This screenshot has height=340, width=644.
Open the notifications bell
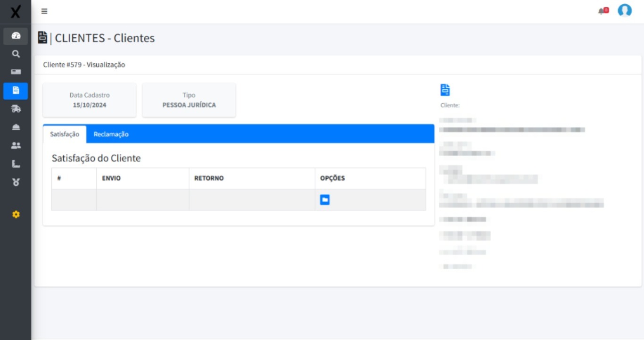point(603,11)
